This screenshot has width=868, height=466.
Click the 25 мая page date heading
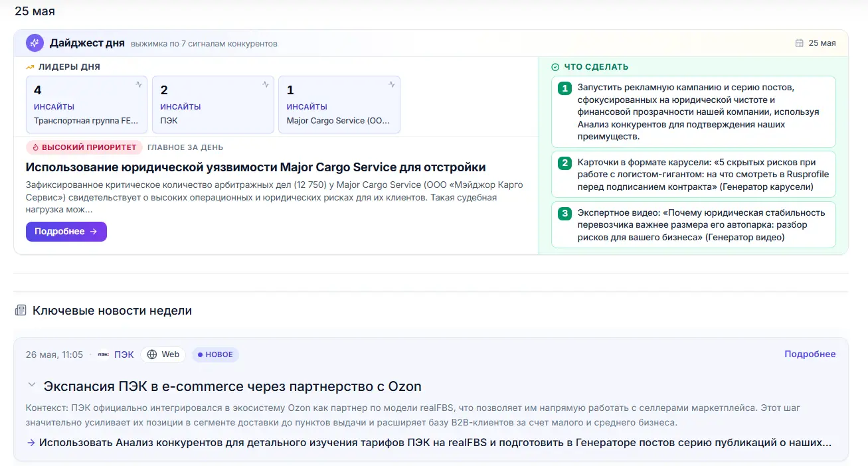(35, 11)
